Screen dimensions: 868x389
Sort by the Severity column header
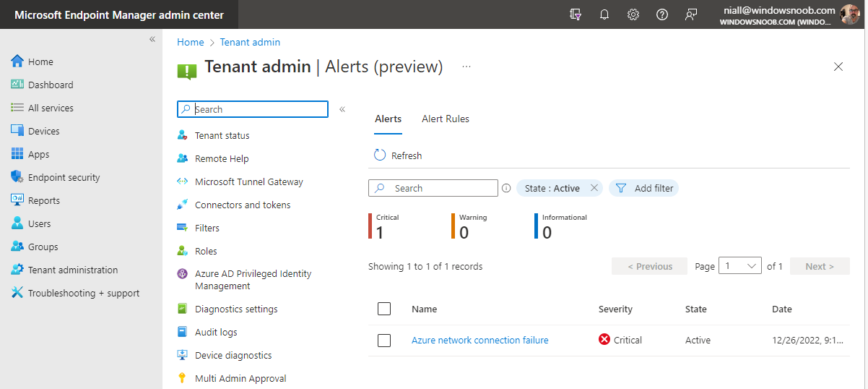point(615,309)
